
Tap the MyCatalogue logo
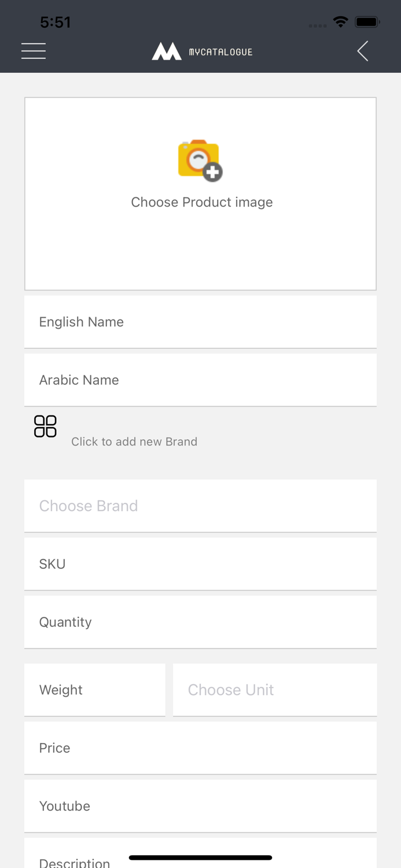coord(201,51)
